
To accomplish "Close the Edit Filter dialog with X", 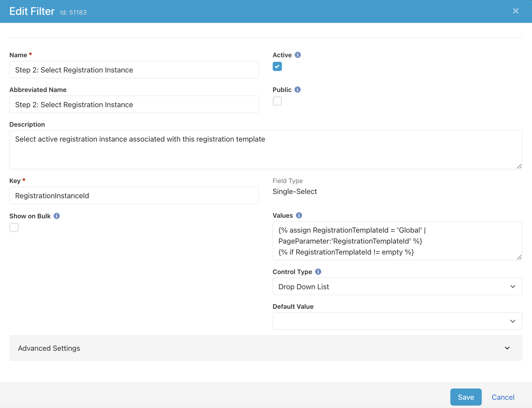I will tap(515, 11).
